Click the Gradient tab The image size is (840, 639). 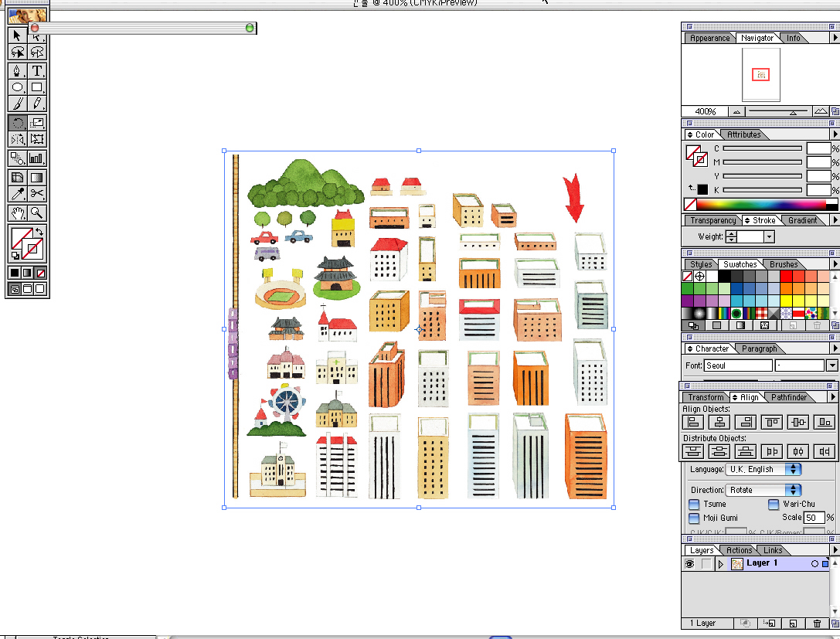(x=802, y=220)
